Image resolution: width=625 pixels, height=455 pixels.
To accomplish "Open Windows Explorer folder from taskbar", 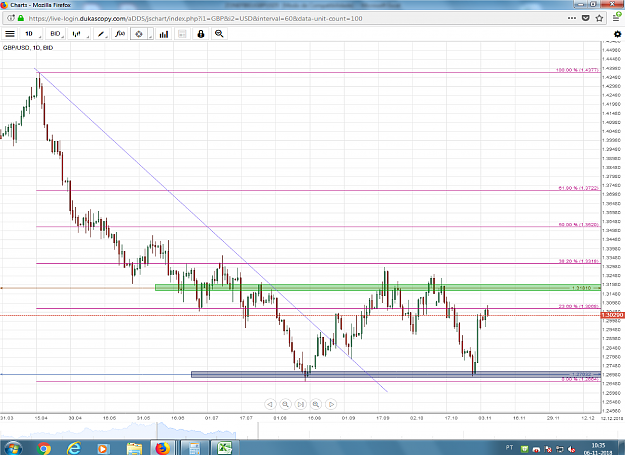I will coord(134,449).
